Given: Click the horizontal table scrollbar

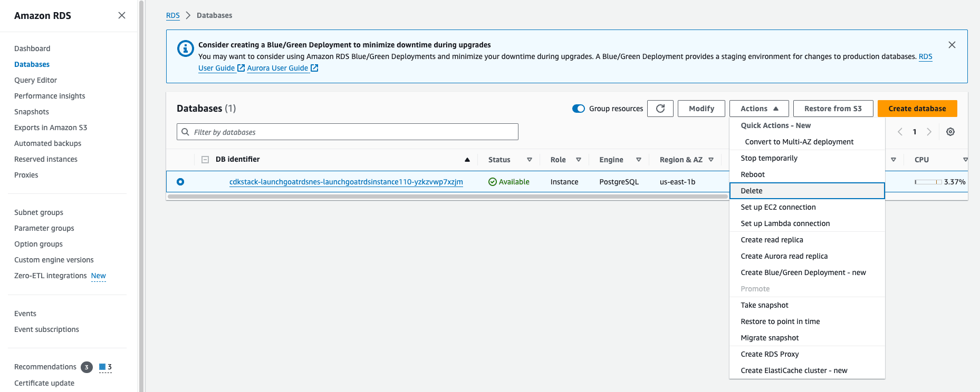Looking at the screenshot, I should point(447,197).
